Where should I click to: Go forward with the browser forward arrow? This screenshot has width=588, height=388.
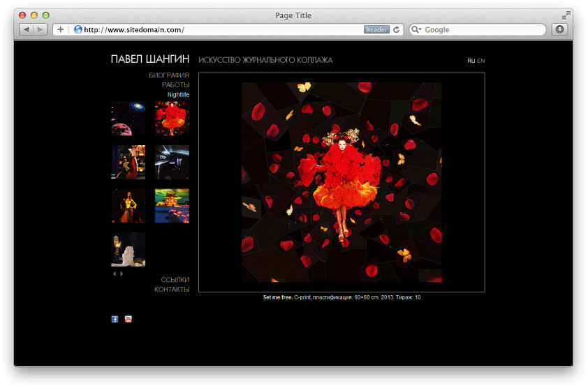coord(40,29)
